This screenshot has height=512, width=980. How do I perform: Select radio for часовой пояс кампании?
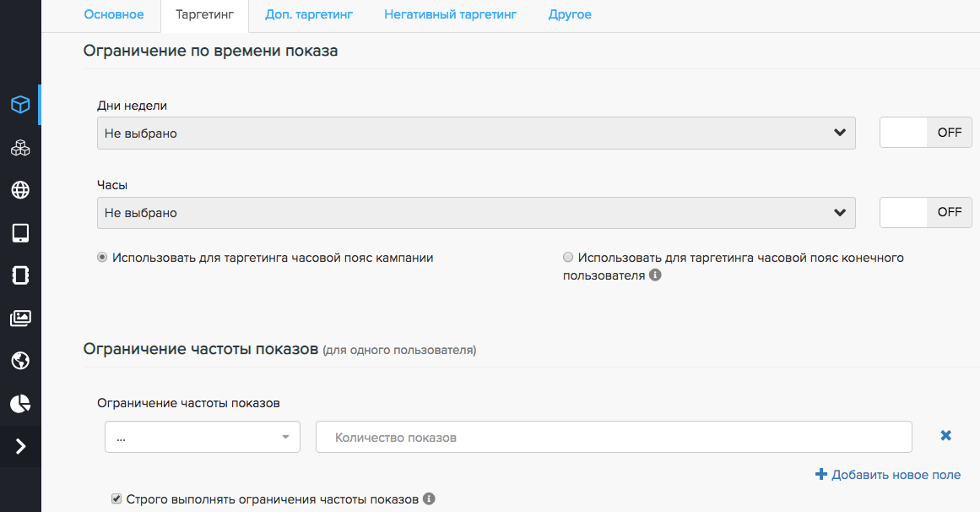coord(103,258)
